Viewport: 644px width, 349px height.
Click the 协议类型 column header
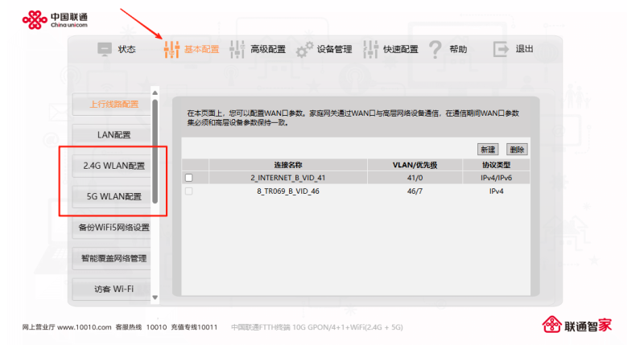[496, 165]
